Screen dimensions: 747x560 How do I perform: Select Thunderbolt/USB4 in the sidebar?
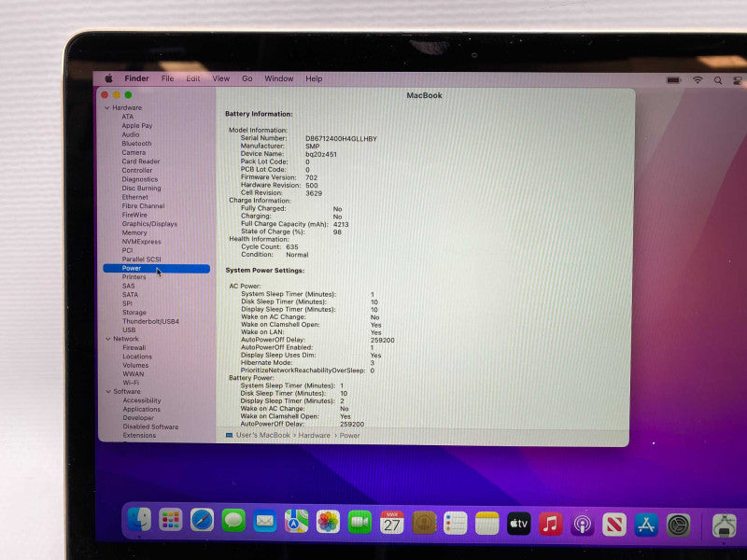coord(150,321)
